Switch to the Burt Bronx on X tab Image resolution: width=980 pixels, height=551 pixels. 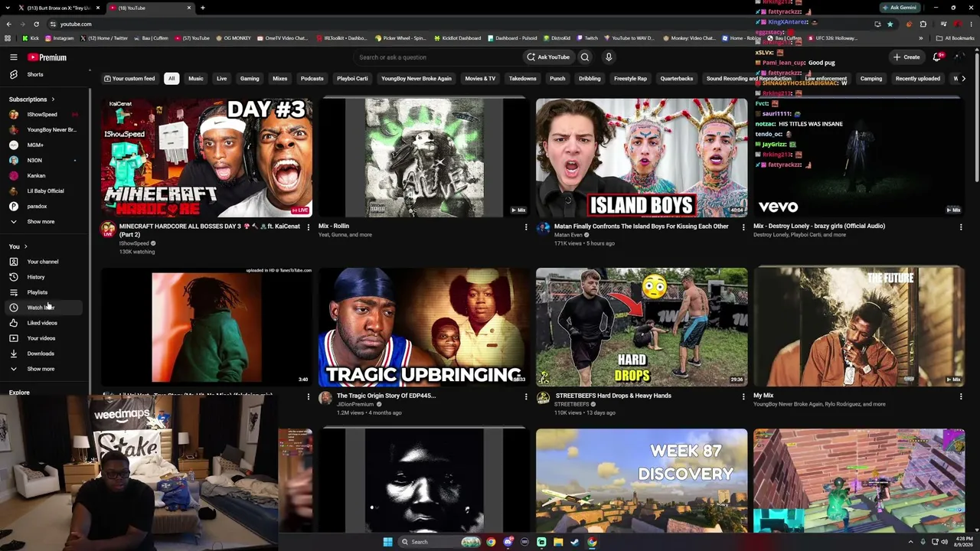coord(60,8)
